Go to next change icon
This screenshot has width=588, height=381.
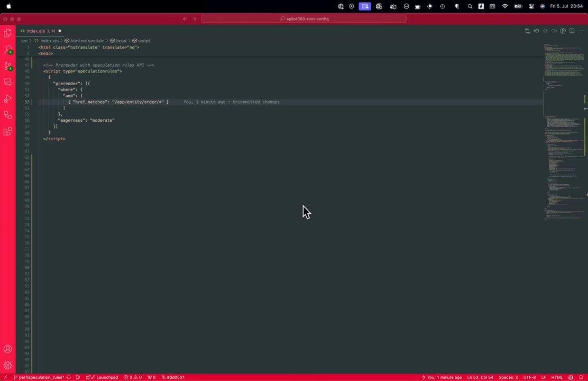(x=554, y=31)
